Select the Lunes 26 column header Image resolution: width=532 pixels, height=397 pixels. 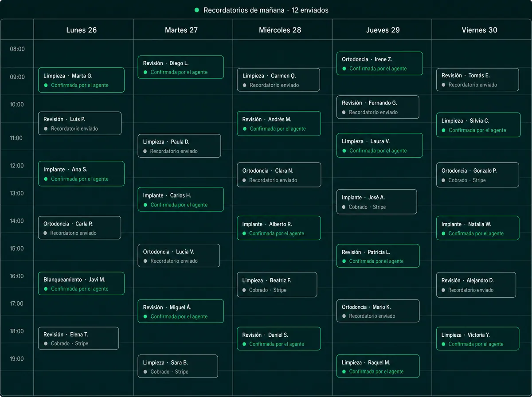click(82, 30)
